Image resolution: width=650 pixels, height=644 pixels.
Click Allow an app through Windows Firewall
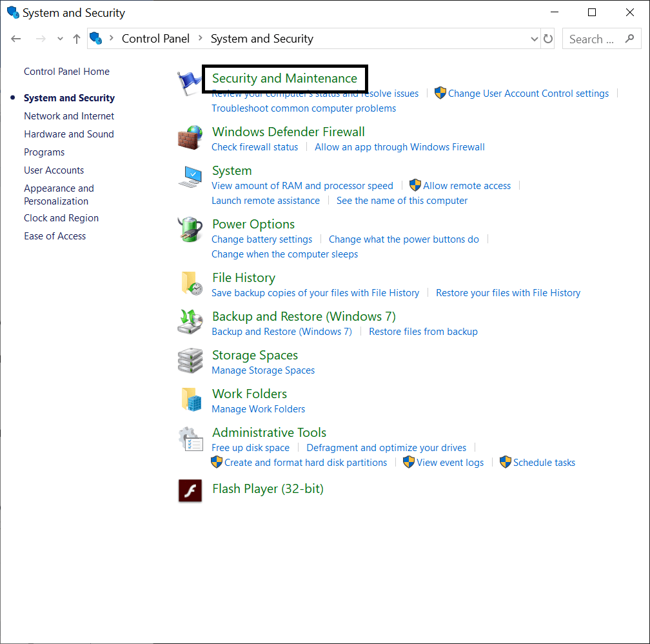399,146
